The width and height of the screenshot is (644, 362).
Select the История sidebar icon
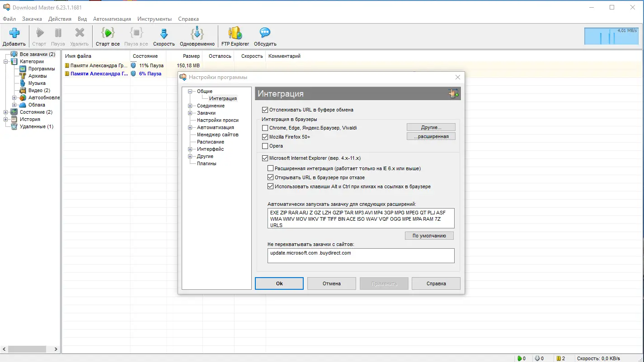pyautogui.click(x=14, y=119)
